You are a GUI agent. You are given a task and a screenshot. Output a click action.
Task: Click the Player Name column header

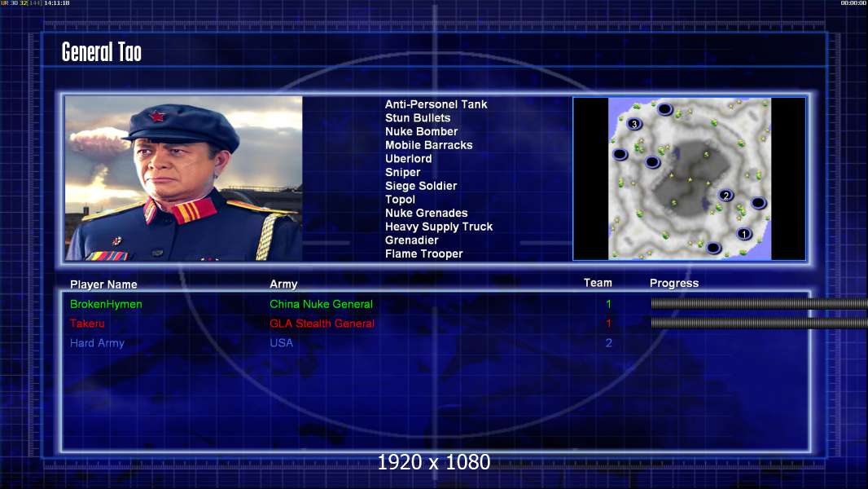[x=103, y=284]
